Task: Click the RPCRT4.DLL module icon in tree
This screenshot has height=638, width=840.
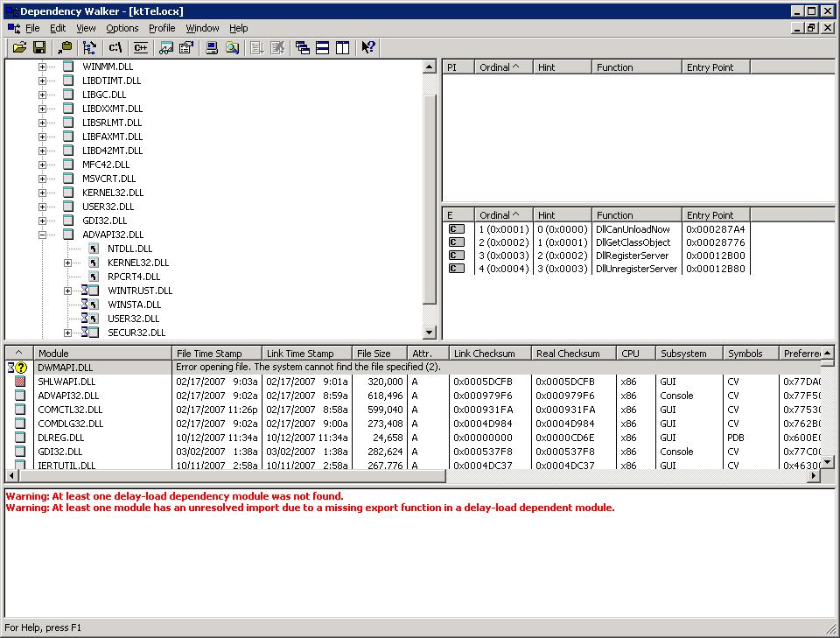Action: tap(94, 277)
